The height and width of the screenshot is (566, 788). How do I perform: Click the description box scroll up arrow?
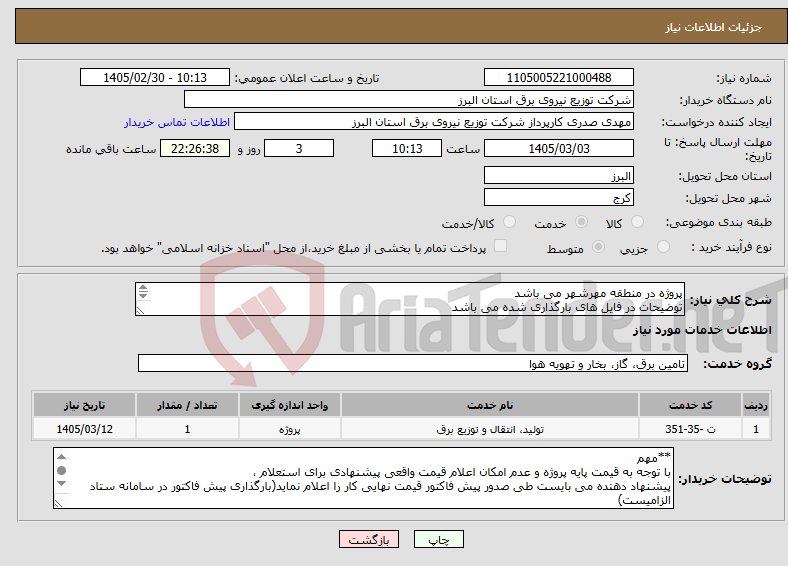tap(143, 288)
